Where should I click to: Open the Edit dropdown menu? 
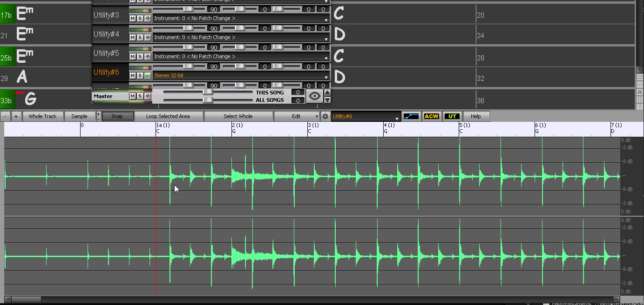coord(297,116)
